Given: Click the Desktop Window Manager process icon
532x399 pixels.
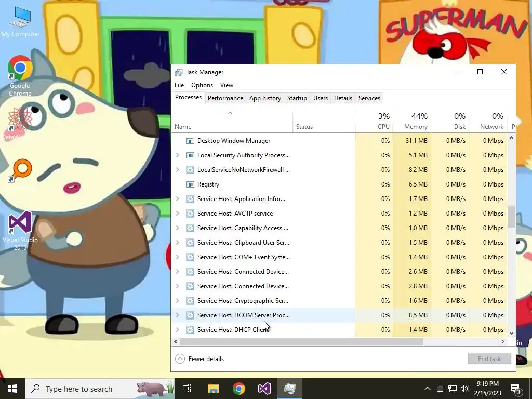Looking at the screenshot, I should pos(190,141).
